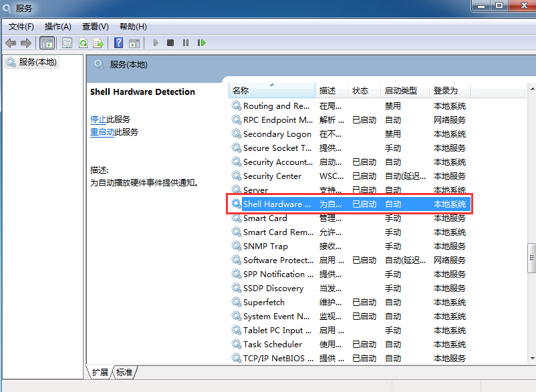Click the Restart Service toolbar icon

click(201, 43)
